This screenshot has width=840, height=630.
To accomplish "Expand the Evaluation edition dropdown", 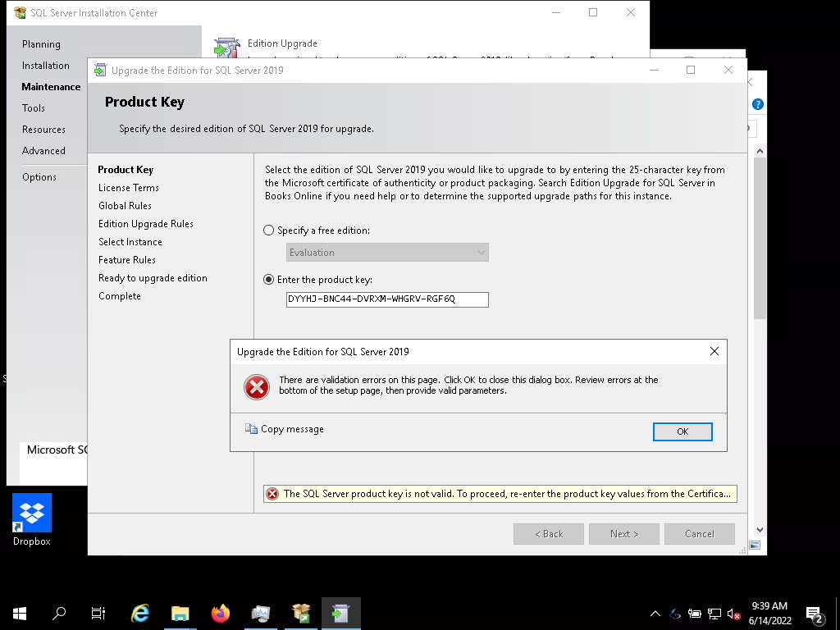I will tap(387, 253).
